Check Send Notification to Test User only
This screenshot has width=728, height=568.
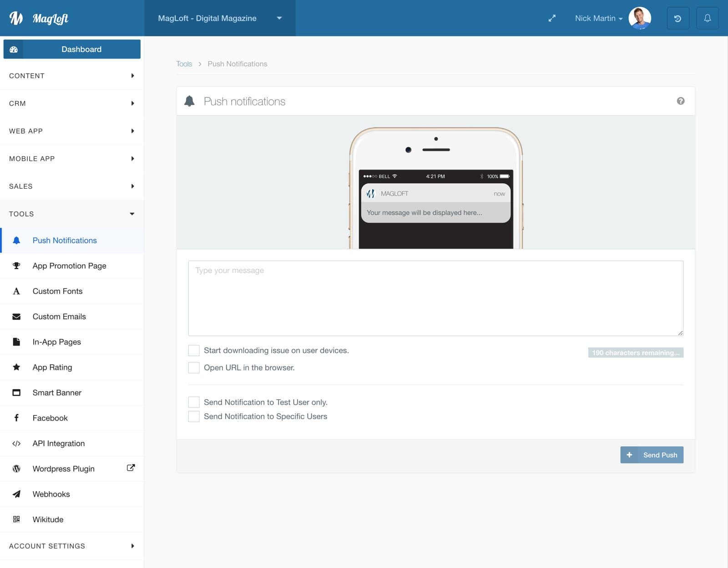(194, 402)
